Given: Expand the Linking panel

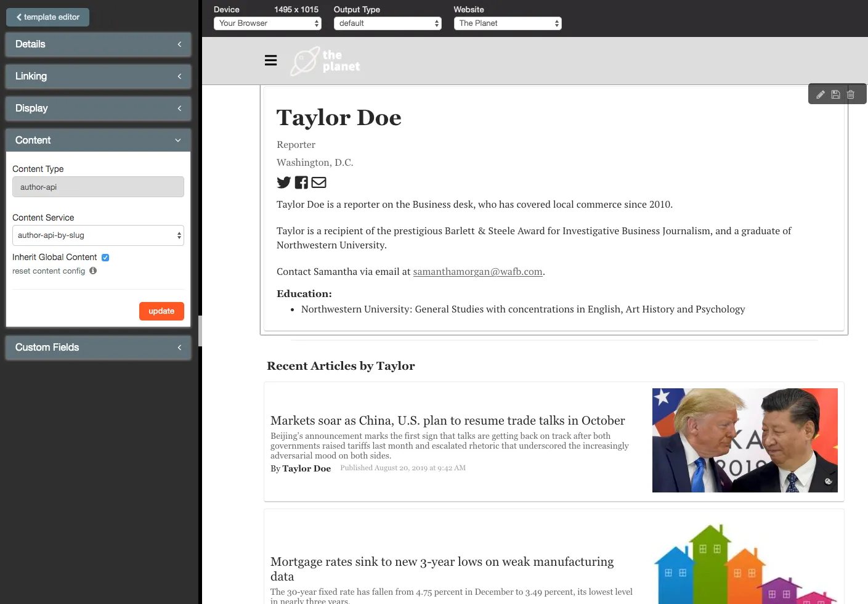Looking at the screenshot, I should click(98, 76).
